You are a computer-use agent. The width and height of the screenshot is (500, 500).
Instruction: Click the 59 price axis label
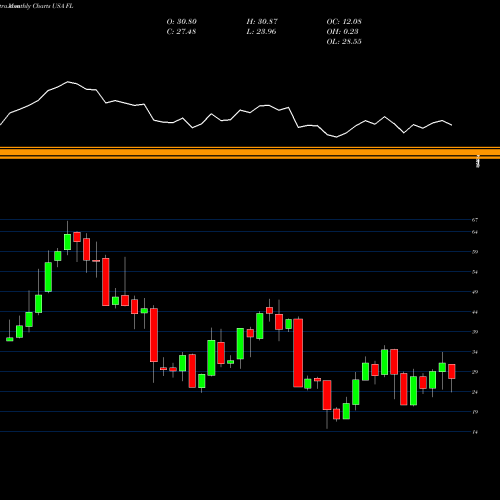coord(475,252)
